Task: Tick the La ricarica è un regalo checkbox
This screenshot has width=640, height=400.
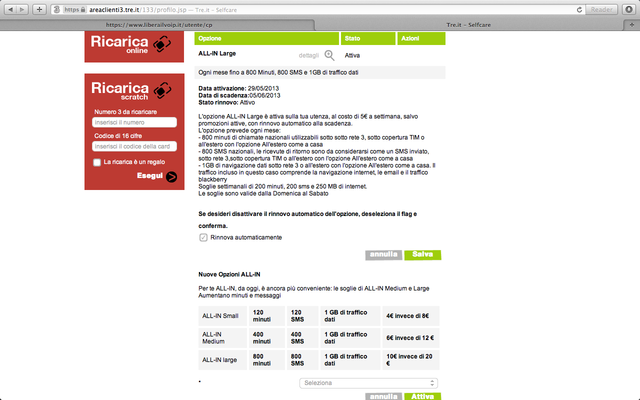Action: click(x=97, y=162)
